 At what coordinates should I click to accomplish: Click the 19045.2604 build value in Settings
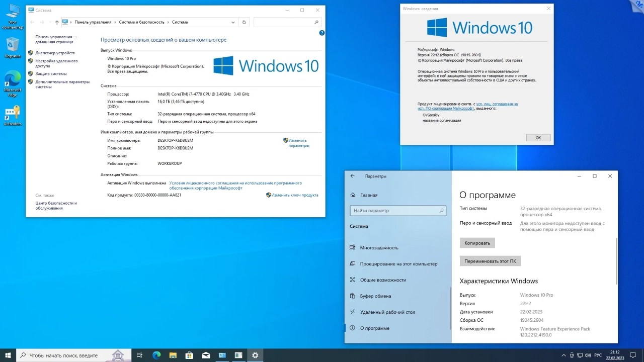click(532, 320)
